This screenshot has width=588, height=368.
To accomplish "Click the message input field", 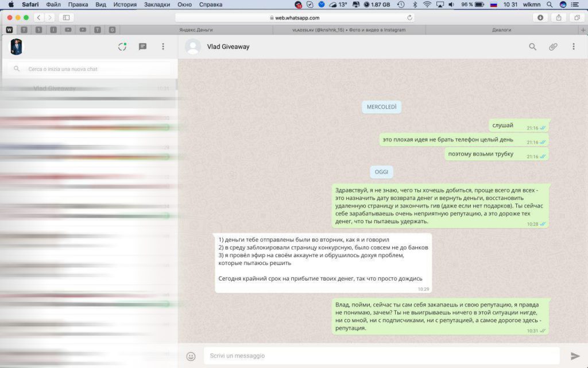I will pos(379,356).
